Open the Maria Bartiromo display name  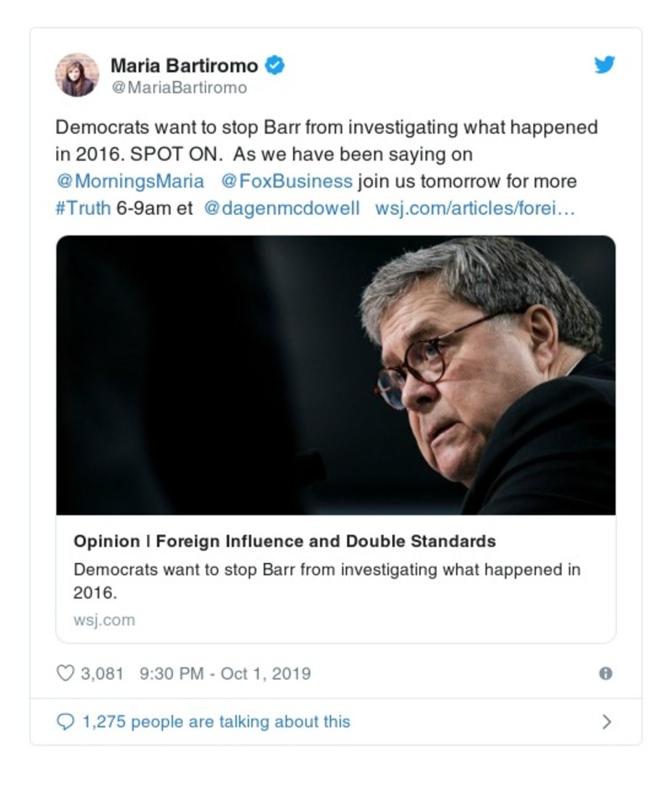point(185,65)
